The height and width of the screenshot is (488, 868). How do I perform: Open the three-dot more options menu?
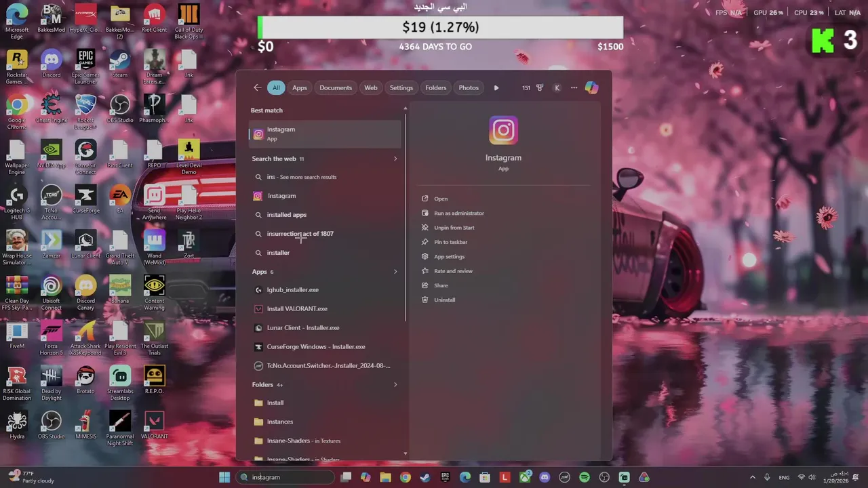(x=574, y=87)
